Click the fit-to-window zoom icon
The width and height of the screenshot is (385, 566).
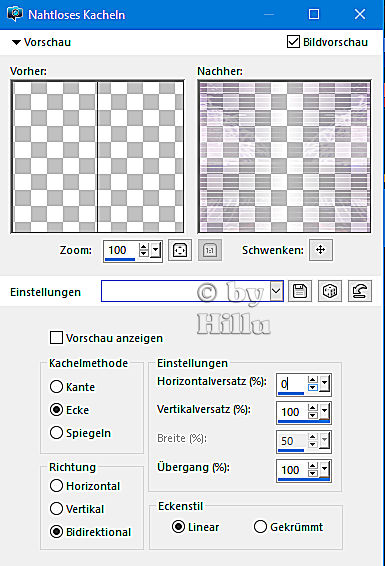pyautogui.click(x=180, y=250)
